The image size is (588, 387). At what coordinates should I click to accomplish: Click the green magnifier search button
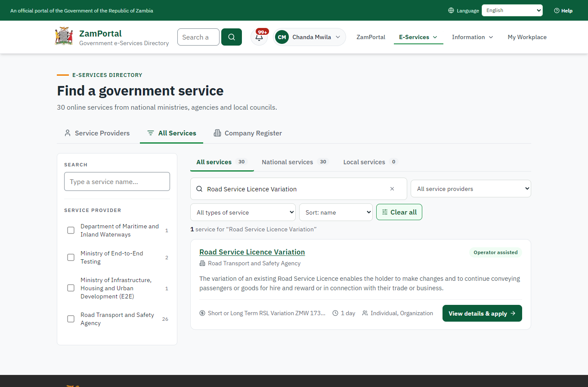point(232,37)
